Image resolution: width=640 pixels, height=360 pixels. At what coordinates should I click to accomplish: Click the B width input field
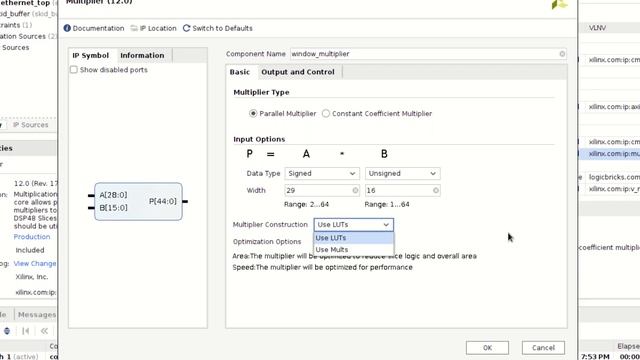coord(402,190)
